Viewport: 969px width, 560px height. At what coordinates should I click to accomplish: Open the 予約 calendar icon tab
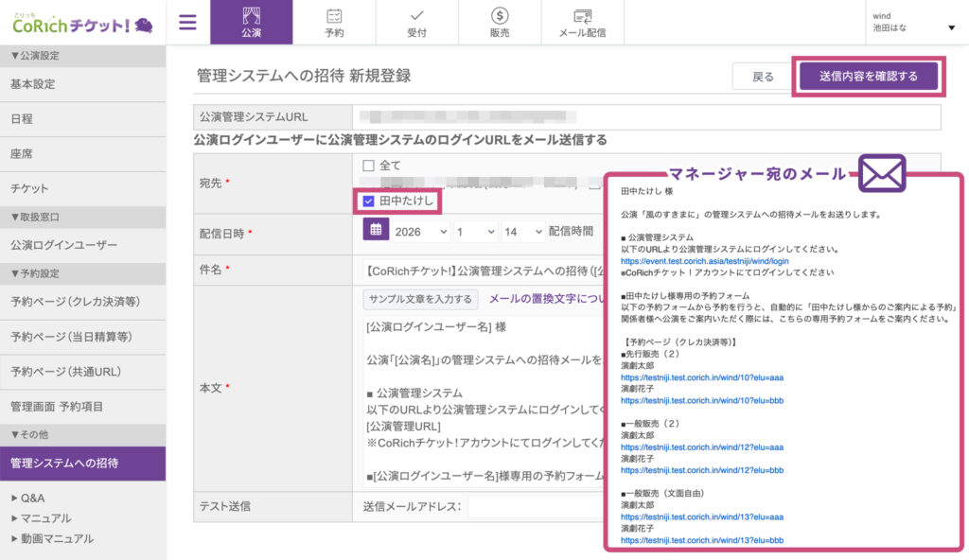[x=334, y=22]
